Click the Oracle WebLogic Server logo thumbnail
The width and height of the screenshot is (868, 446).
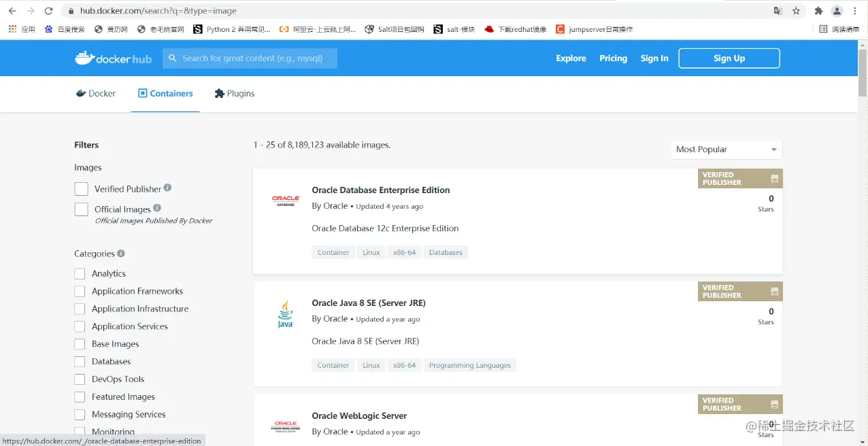click(286, 426)
